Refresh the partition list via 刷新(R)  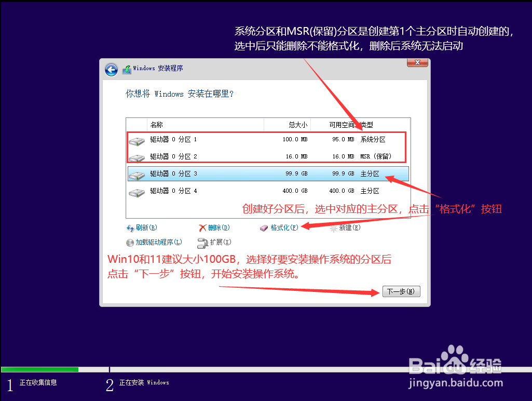pos(146,228)
